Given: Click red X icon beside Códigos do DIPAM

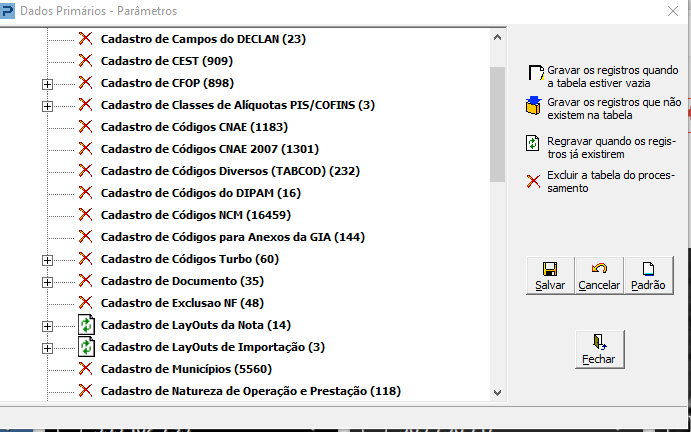Looking at the screenshot, I should click(x=85, y=193).
